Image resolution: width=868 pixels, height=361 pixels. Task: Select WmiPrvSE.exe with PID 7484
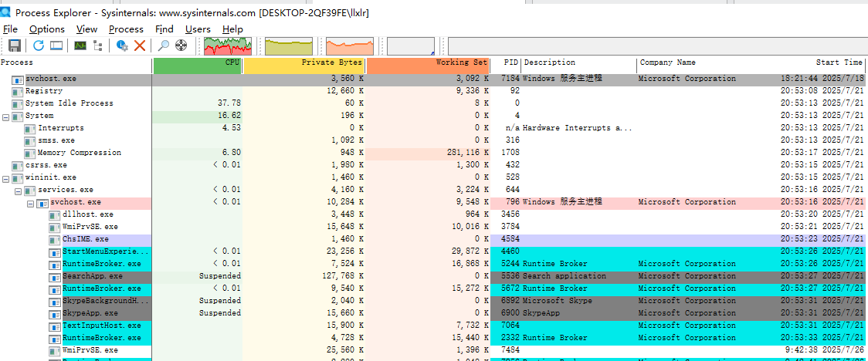click(x=434, y=350)
